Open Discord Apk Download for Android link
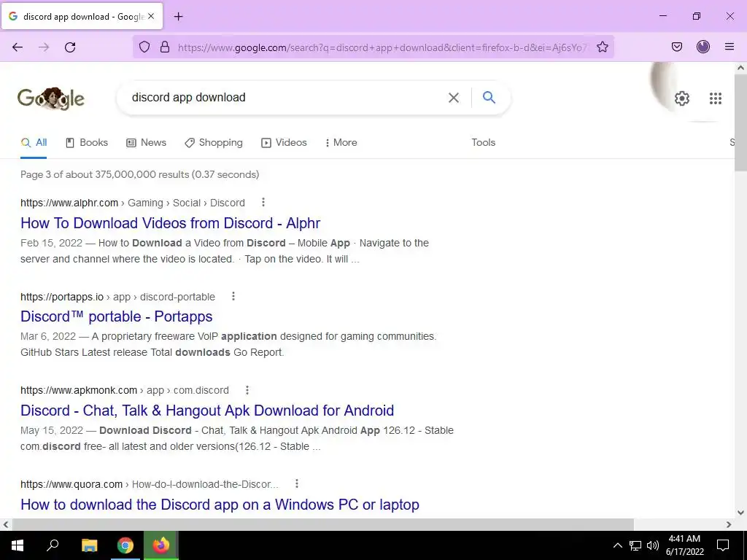 tap(207, 411)
